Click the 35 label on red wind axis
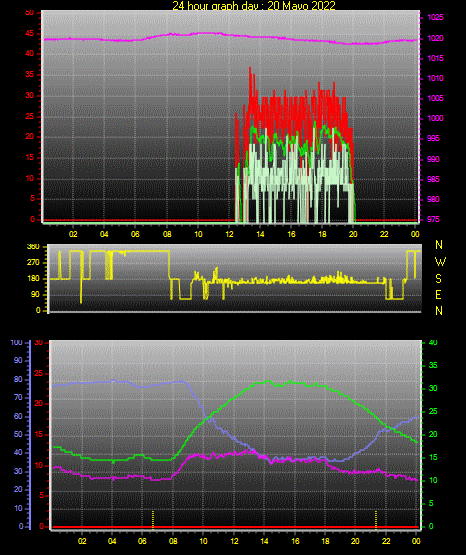Viewport: 466px width, 555px height. (30, 74)
